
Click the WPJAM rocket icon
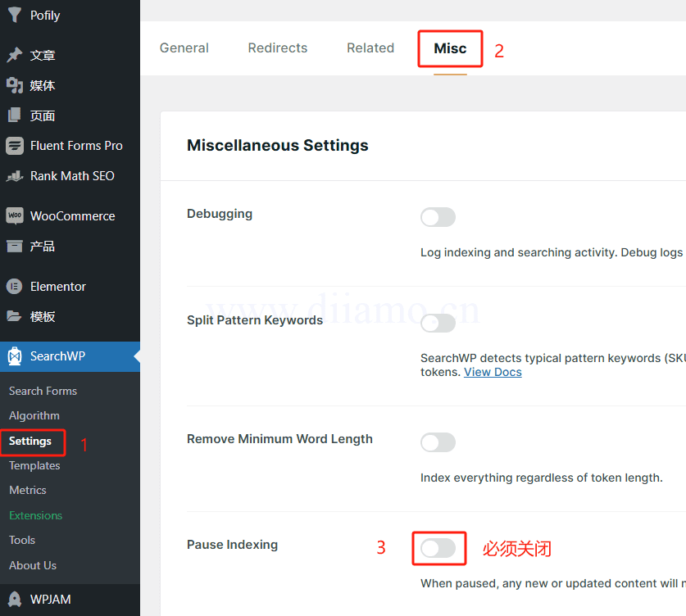click(x=15, y=600)
